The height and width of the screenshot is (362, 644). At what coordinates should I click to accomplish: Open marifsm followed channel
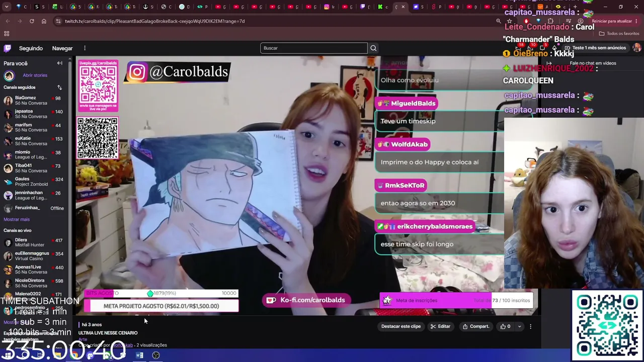33,128
